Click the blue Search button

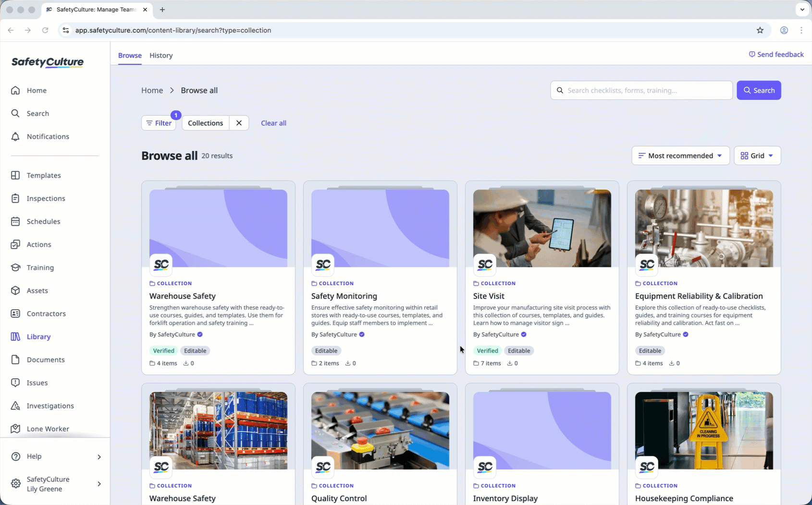[x=759, y=90]
